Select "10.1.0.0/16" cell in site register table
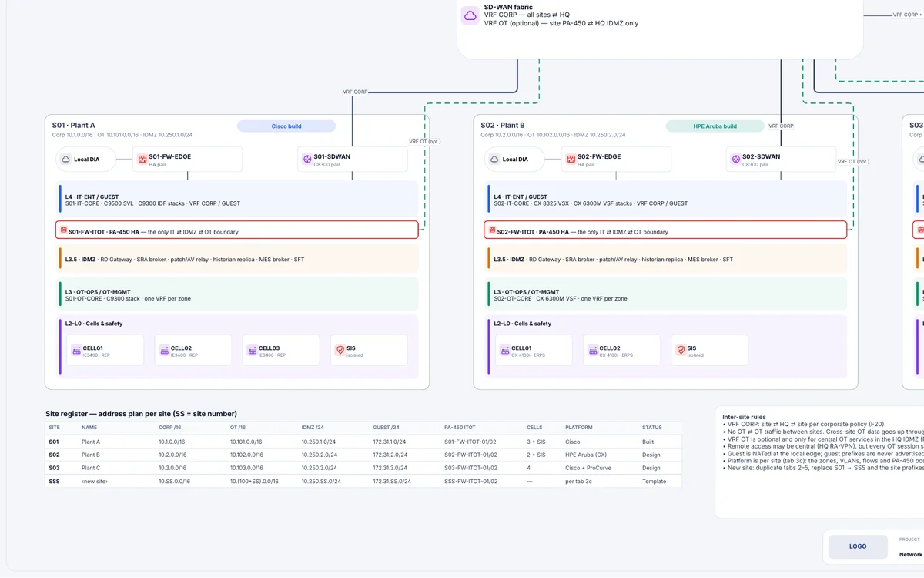This screenshot has width=924, height=578. click(173, 442)
